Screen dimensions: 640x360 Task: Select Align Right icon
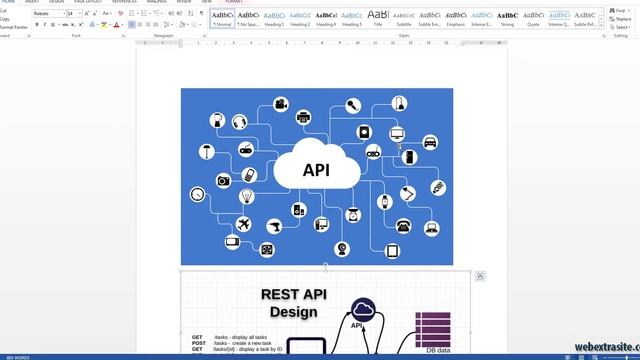point(148,25)
